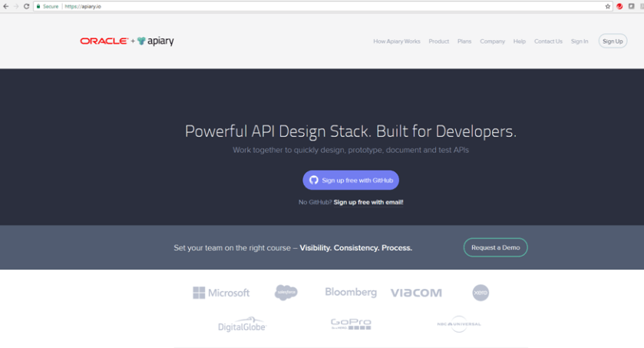644x348 pixels.
Task: Click the Oracle Apiary logo
Action: tap(127, 41)
